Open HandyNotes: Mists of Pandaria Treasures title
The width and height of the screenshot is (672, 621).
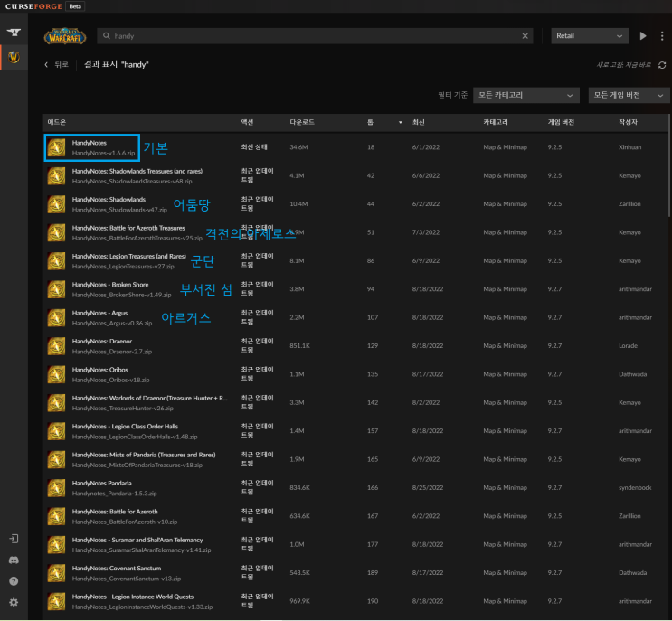[x=144, y=455]
